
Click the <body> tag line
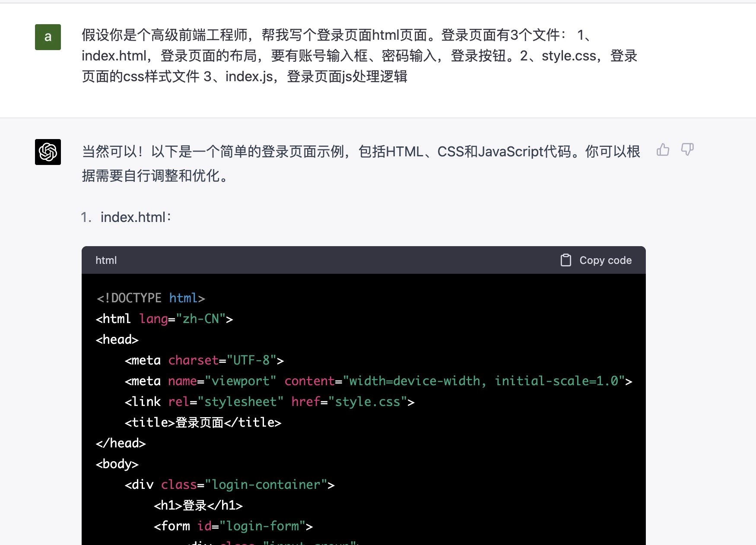[x=117, y=464]
